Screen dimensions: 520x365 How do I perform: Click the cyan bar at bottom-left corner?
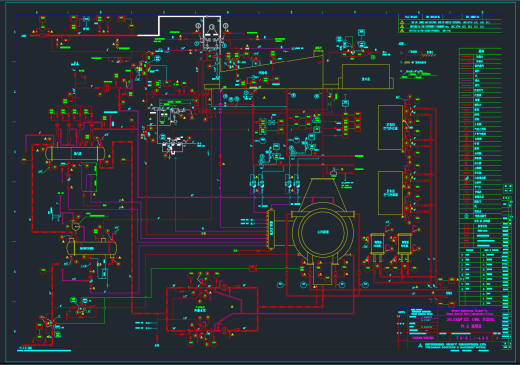click(44, 350)
